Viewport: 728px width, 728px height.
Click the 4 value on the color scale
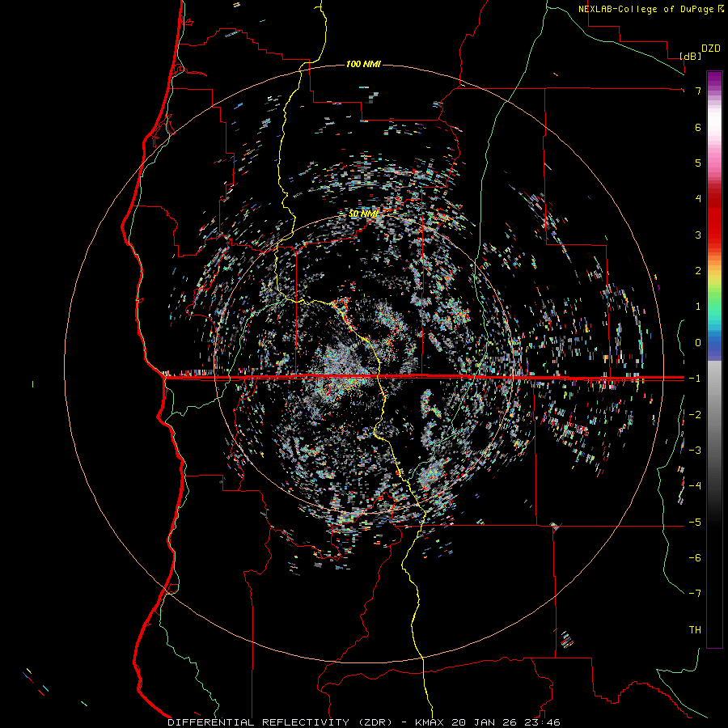(x=698, y=199)
